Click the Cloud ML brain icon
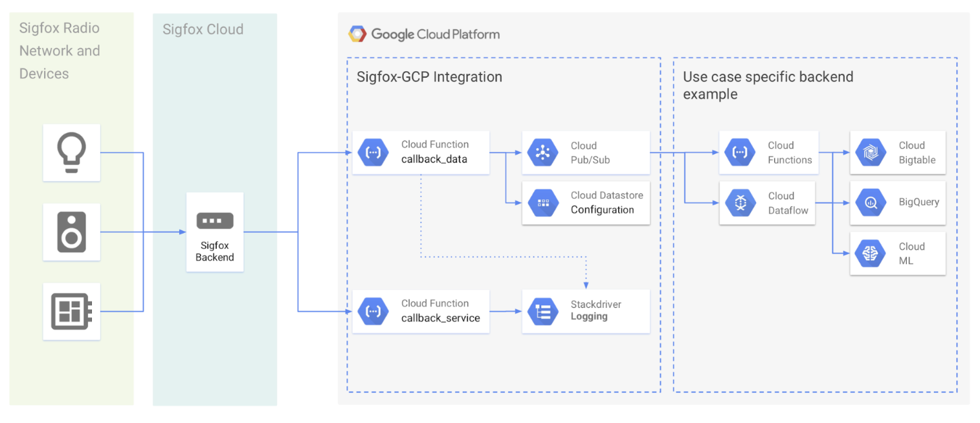Viewport: 980px width, 423px height. 870,253
